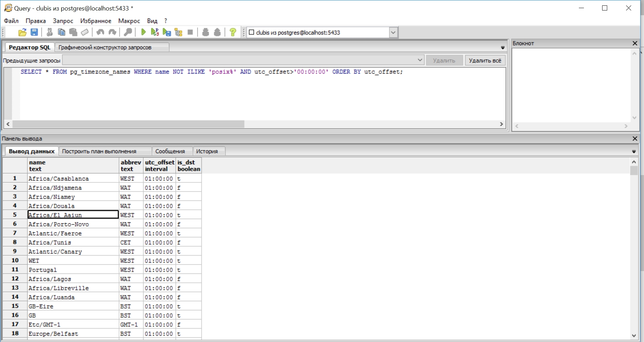Image resolution: width=644 pixels, height=342 pixels.
Task: Paste clipboard via toolbar icon
Action: pyautogui.click(x=73, y=32)
